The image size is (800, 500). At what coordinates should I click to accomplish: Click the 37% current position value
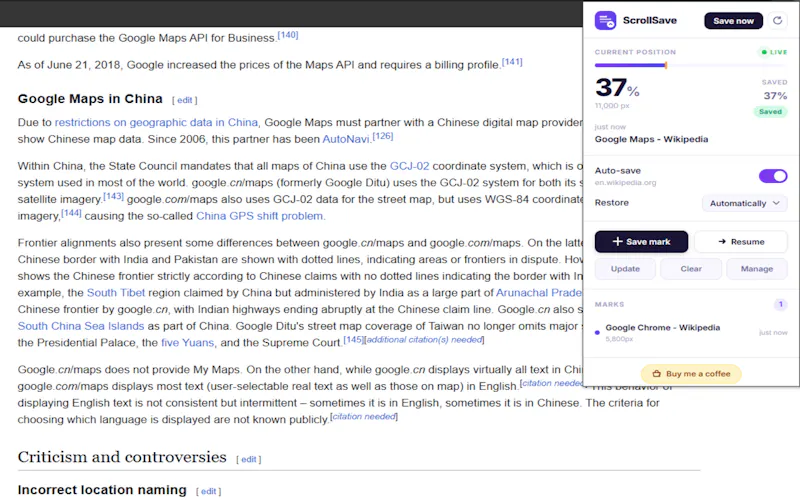(x=617, y=88)
